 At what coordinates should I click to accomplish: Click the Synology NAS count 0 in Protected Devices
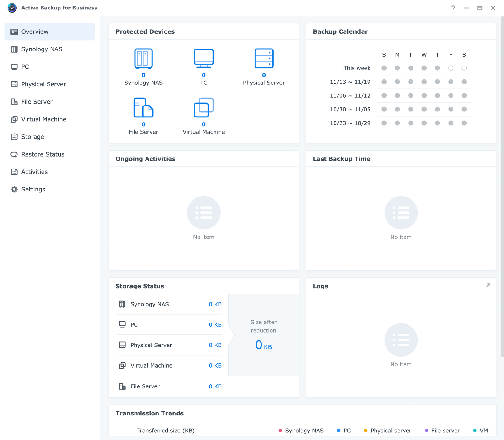(144, 75)
